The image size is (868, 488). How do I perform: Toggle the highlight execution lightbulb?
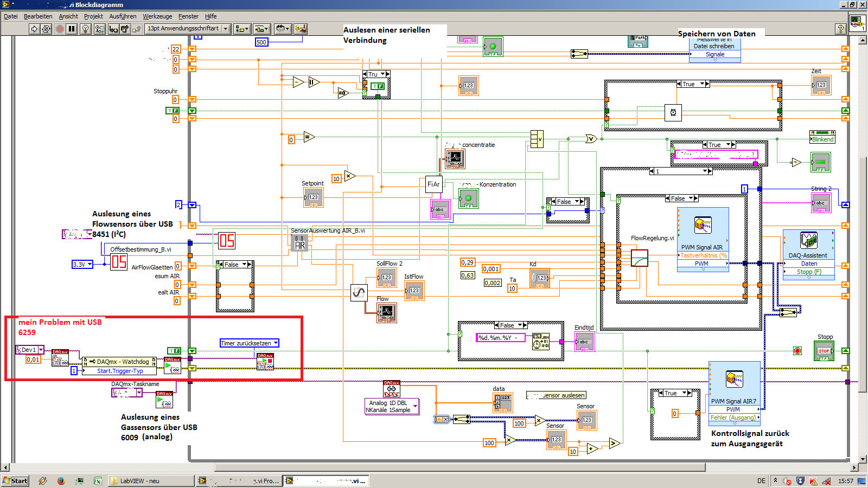pyautogui.click(x=86, y=29)
